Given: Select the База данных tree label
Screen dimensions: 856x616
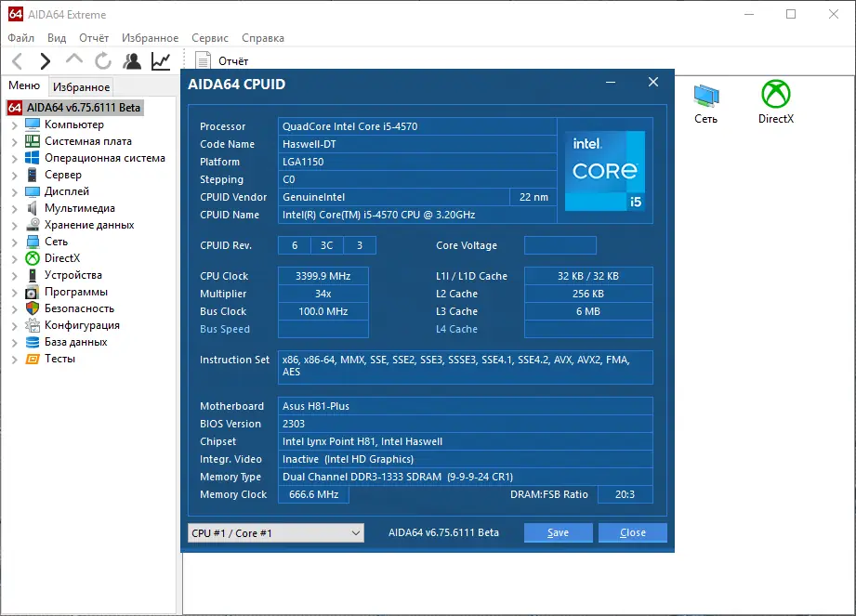Looking at the screenshot, I should [x=76, y=342].
